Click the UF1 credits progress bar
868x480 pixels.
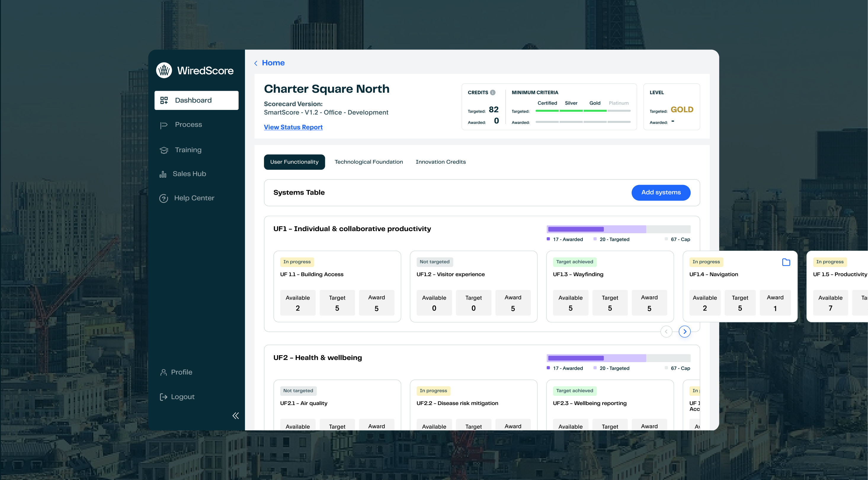[x=618, y=229]
